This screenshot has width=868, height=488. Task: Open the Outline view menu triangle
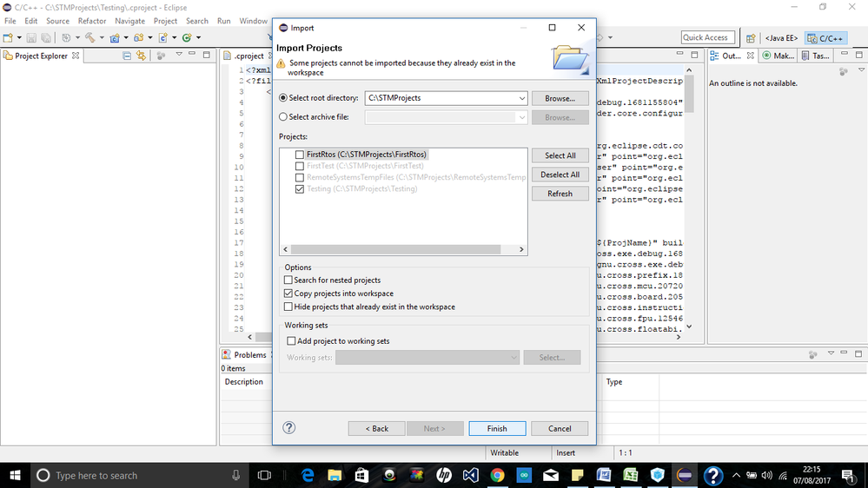coord(861,70)
